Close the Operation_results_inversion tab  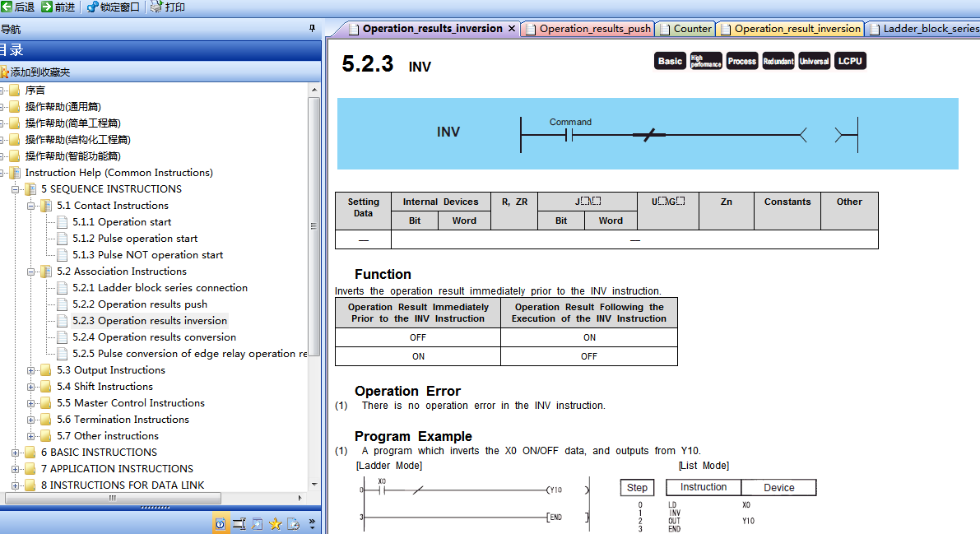coord(511,29)
